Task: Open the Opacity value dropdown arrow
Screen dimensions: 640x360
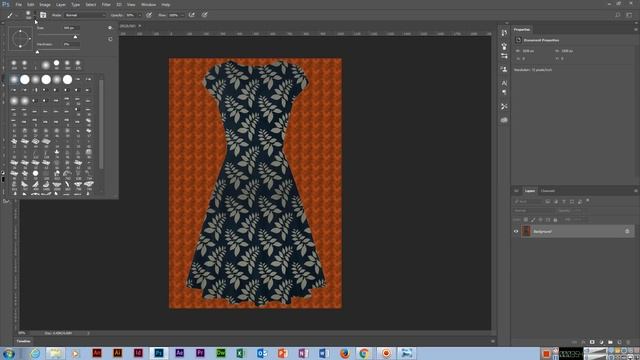Action: click(140, 15)
